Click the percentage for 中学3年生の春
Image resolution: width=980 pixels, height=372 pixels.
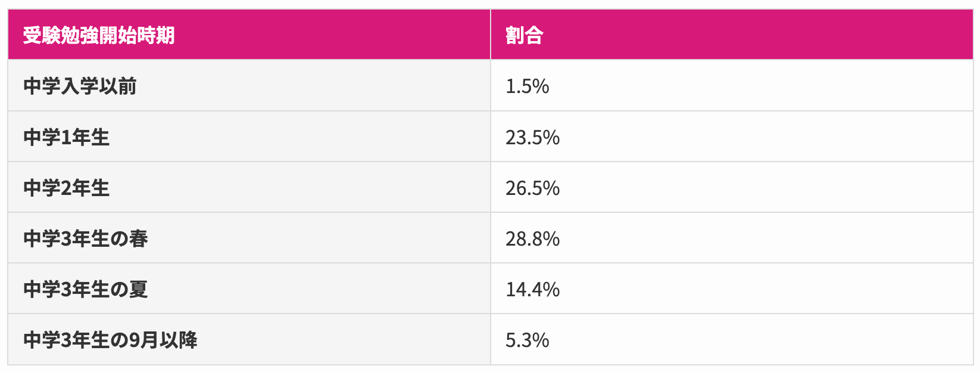(532, 238)
